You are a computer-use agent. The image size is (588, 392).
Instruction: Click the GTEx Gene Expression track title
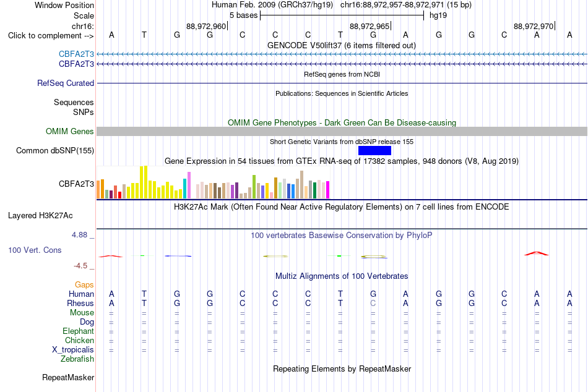(342, 161)
